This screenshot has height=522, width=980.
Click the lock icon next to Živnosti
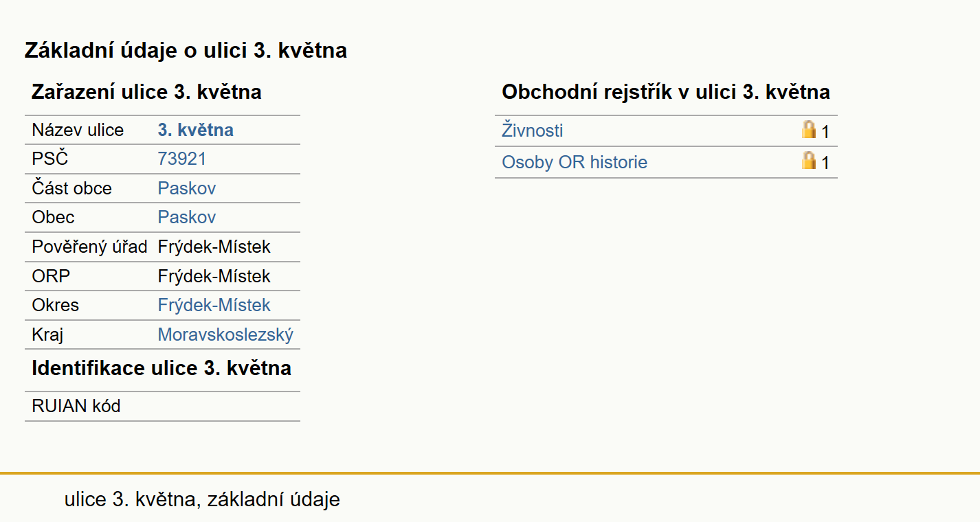(809, 130)
